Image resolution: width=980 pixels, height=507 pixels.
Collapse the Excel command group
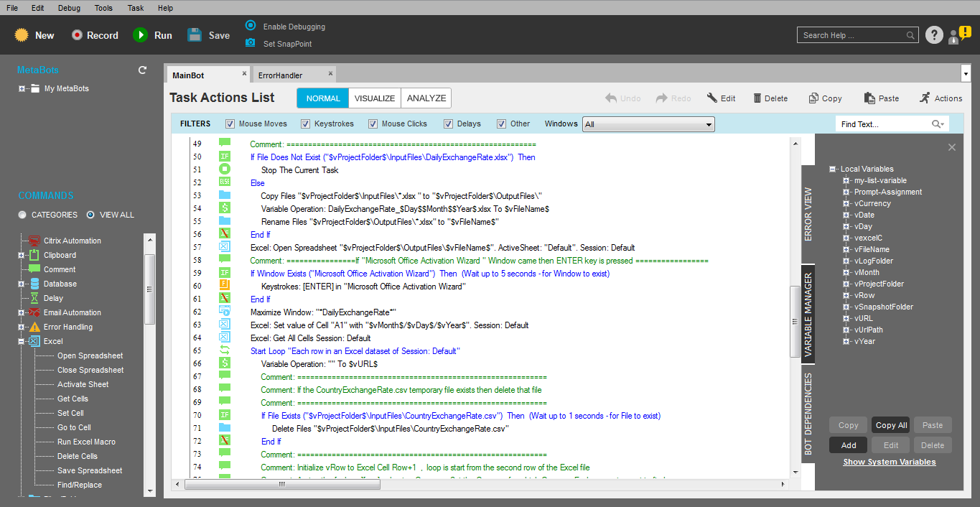click(22, 341)
